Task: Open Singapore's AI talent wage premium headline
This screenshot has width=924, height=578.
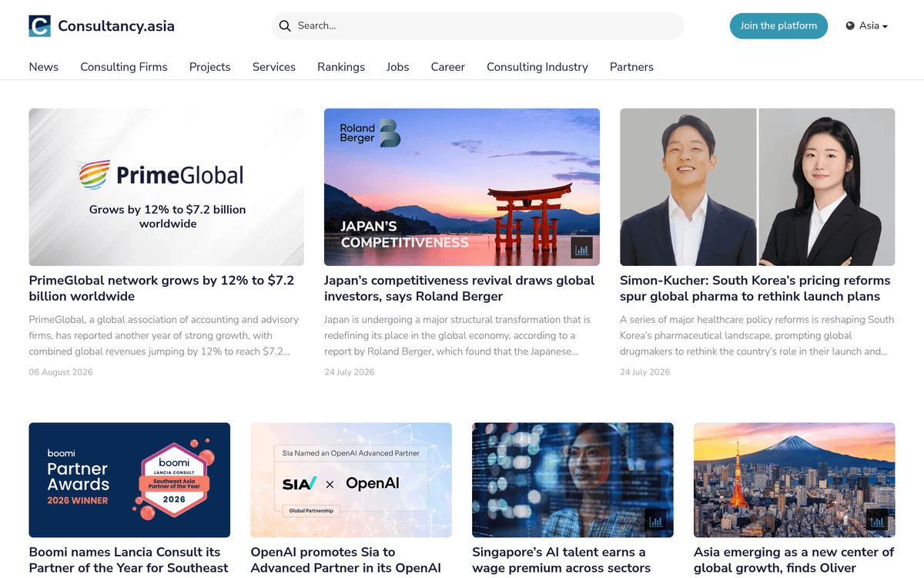Action: pos(561,560)
